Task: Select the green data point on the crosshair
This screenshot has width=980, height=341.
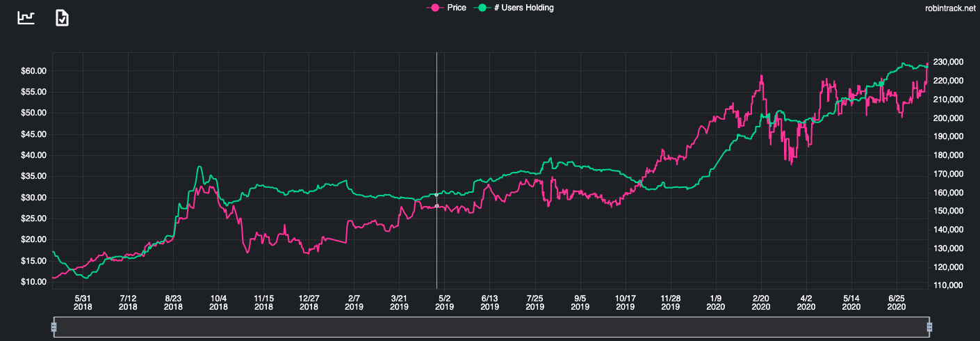Action: 436,195
